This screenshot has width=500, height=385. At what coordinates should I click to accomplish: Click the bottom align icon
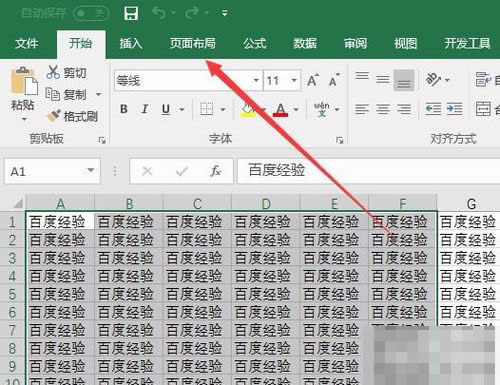pyautogui.click(x=404, y=80)
